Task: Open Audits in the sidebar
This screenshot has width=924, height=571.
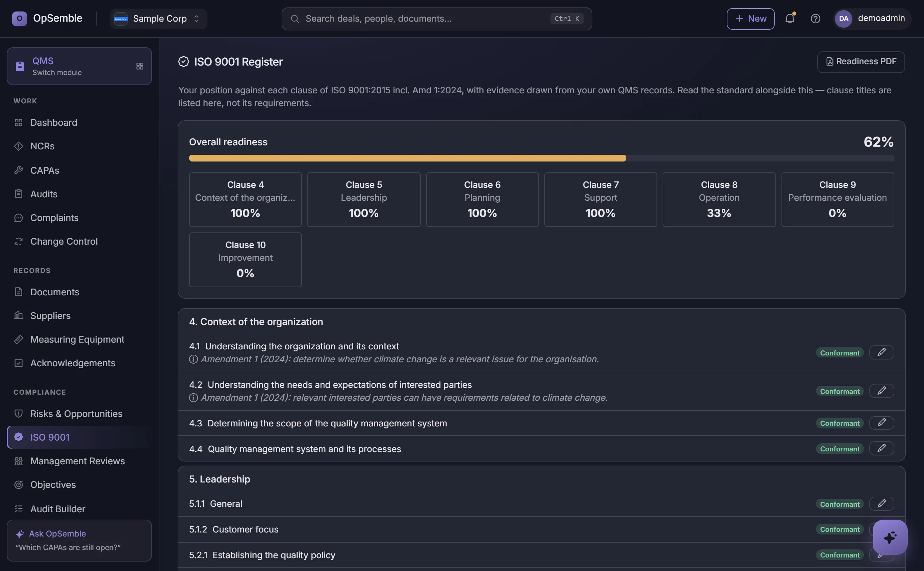Action: pos(79,194)
